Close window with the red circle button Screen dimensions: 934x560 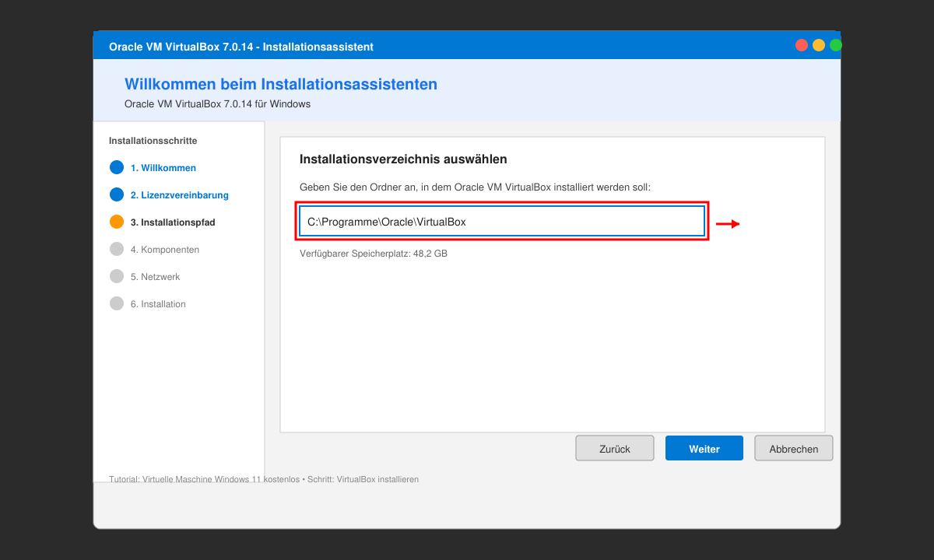click(802, 45)
